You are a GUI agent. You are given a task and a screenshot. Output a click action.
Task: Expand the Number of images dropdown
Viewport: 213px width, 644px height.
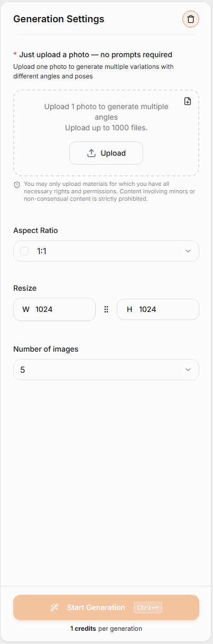click(106, 370)
